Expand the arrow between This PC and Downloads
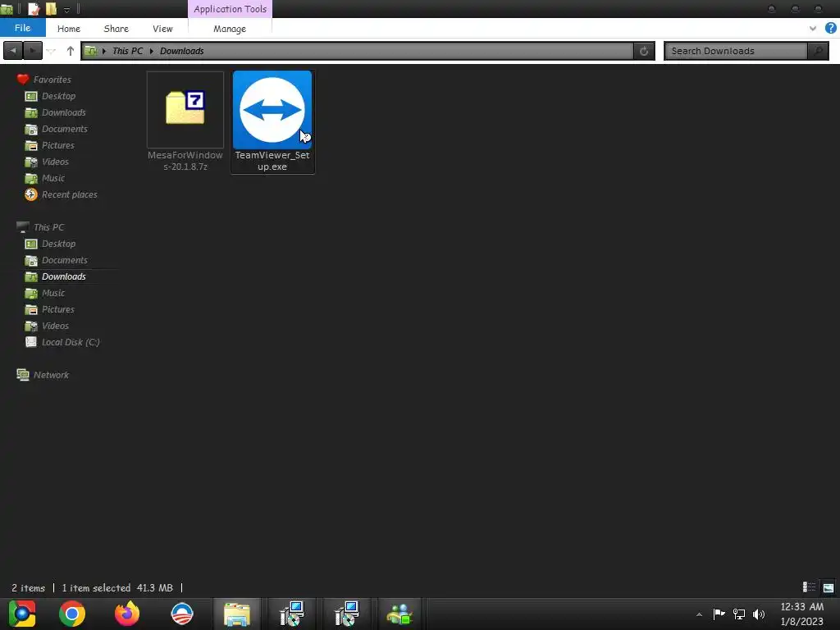The height and width of the screenshot is (630, 840). [152, 51]
